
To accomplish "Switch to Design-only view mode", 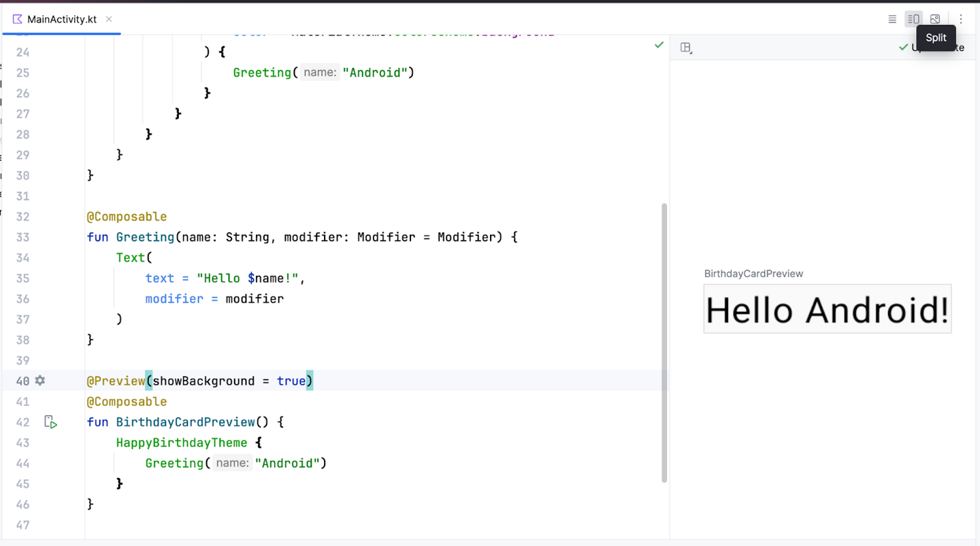I will click(x=935, y=19).
